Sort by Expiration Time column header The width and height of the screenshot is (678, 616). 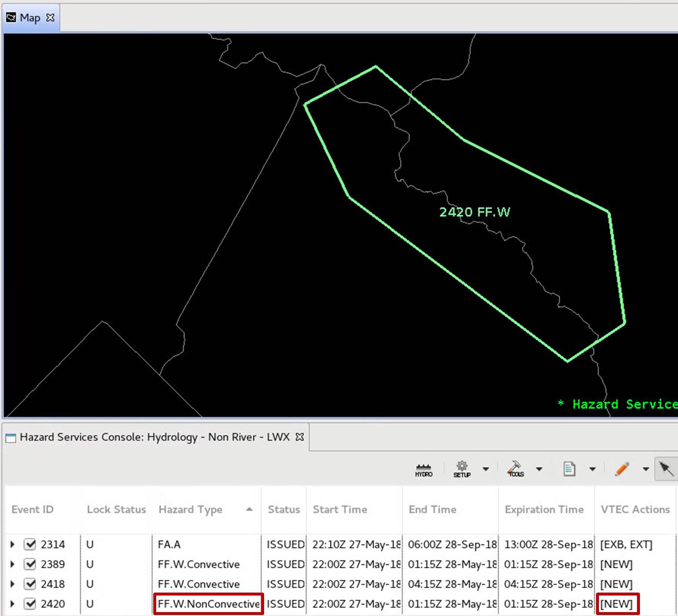544,509
